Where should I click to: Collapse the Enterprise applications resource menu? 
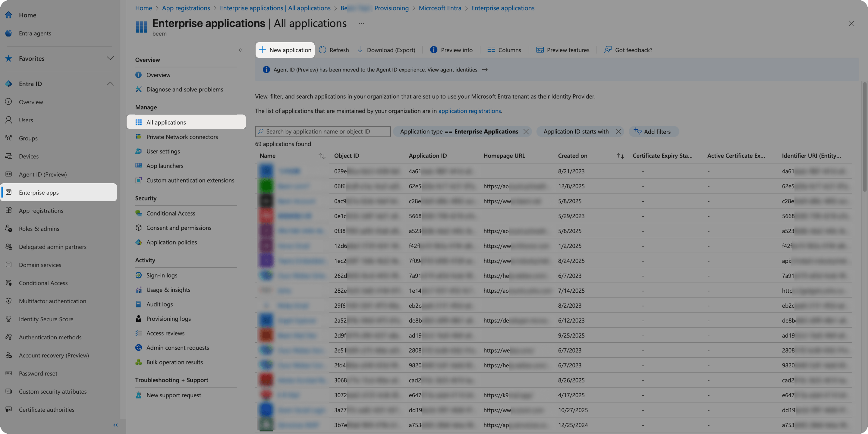[x=241, y=50]
